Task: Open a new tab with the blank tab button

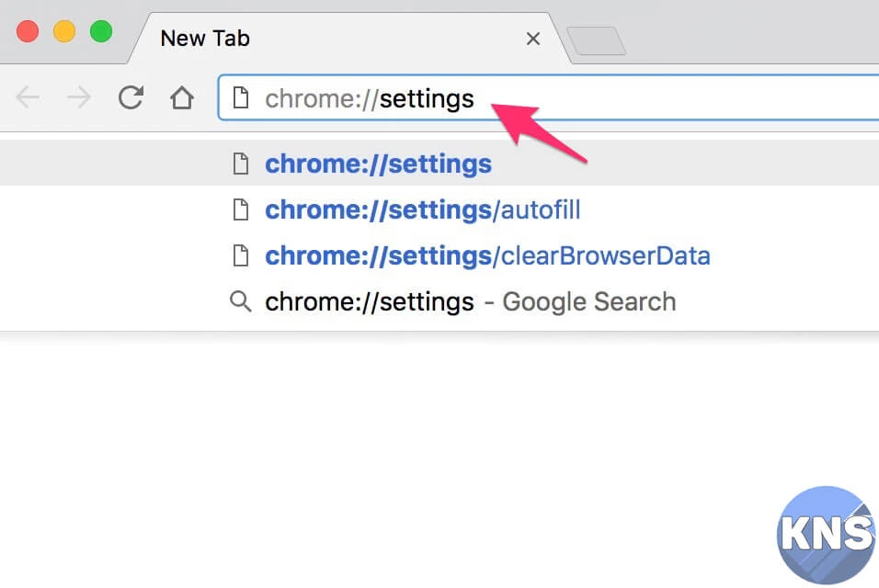Action: pos(596,40)
